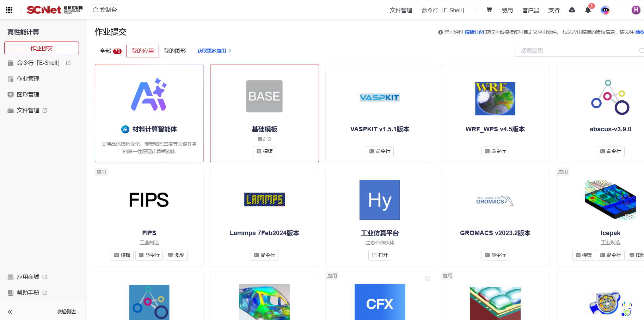This screenshot has height=320, width=644.
Task: Click external link icon beside 应用商城
Action: tap(45, 277)
